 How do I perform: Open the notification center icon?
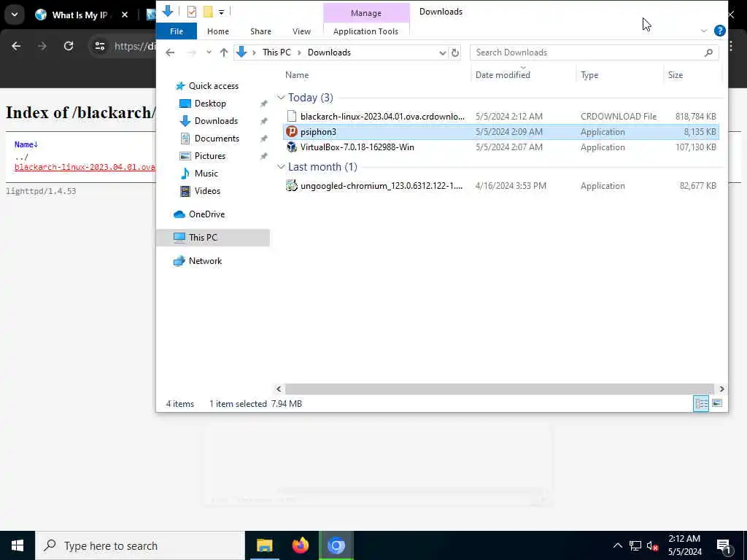click(x=724, y=546)
